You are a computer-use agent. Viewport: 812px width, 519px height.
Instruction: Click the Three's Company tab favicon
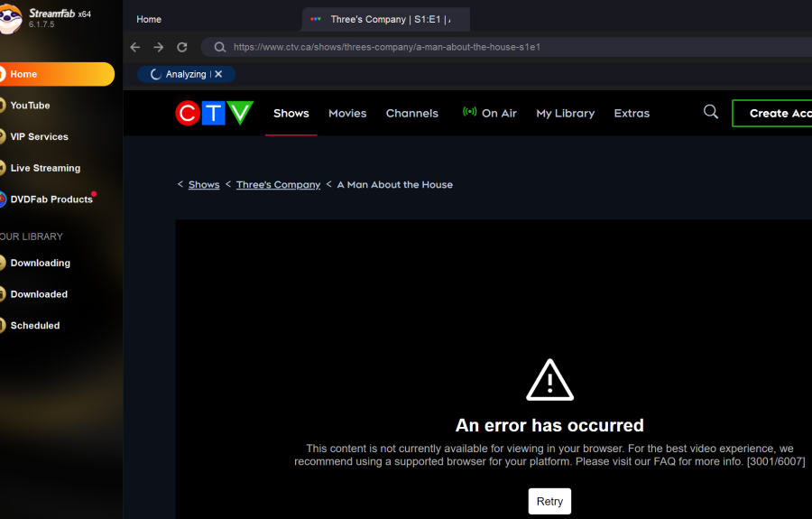pos(316,19)
